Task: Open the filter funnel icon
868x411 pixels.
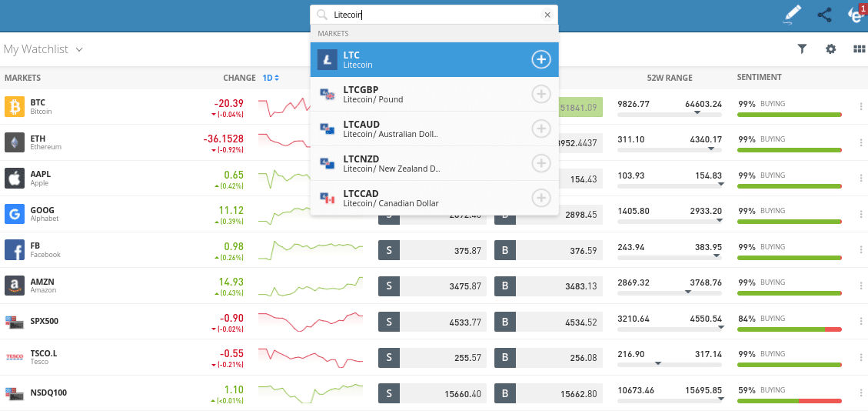Action: pos(802,48)
